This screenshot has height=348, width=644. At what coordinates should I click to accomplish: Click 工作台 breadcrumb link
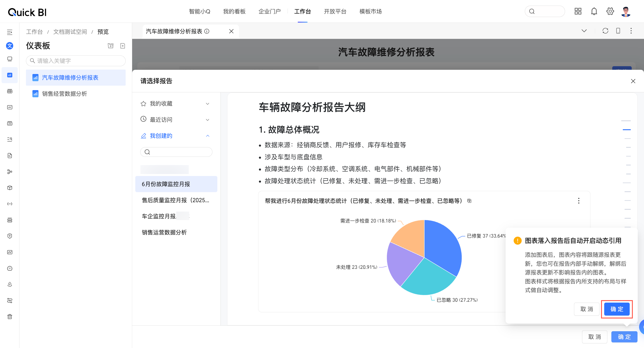tap(34, 32)
